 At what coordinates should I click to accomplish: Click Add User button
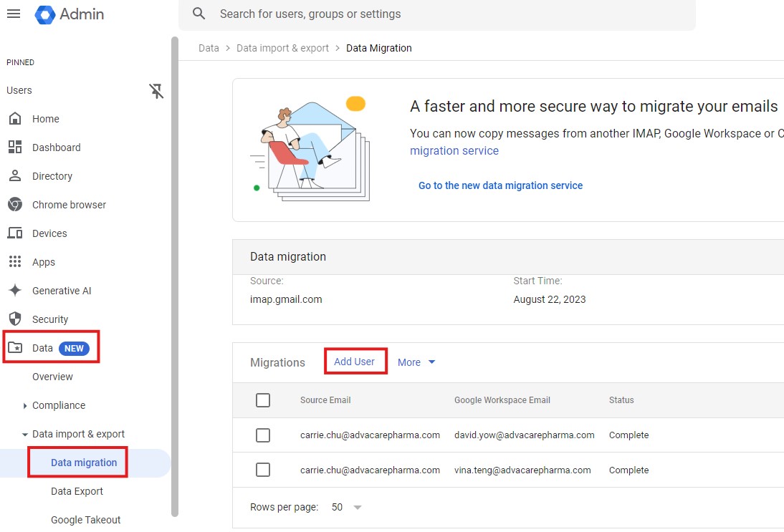(x=355, y=362)
